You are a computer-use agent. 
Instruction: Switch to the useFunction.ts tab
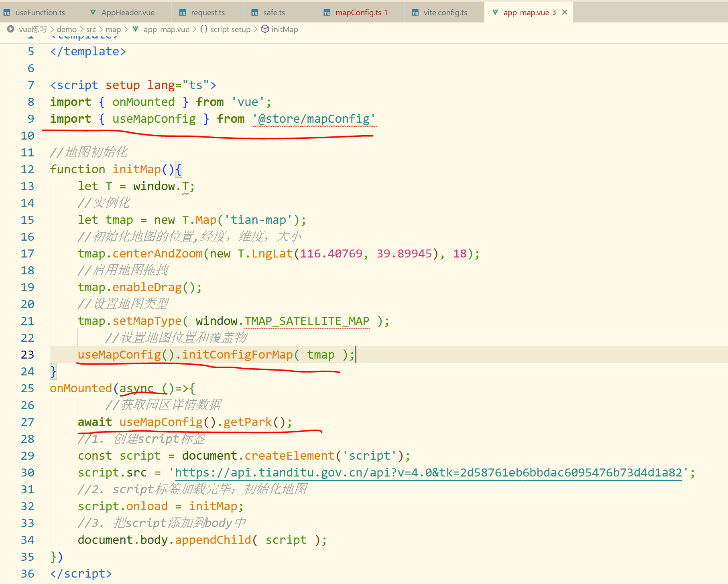40,12
